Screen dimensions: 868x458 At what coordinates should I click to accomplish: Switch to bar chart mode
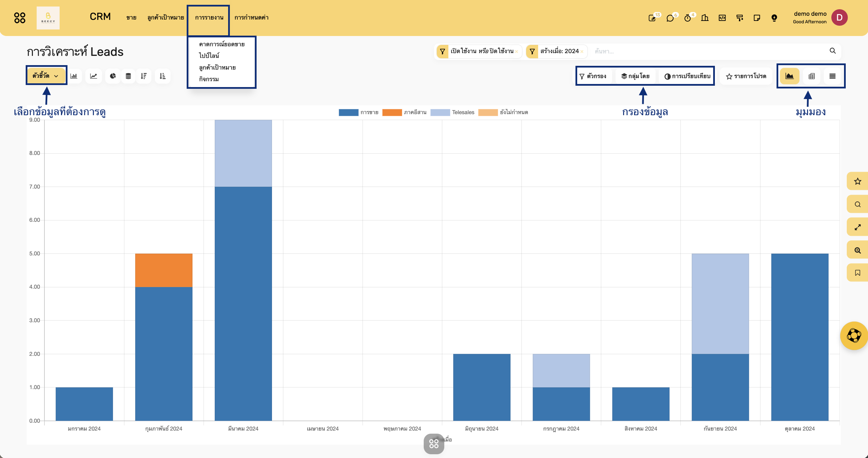coord(74,76)
